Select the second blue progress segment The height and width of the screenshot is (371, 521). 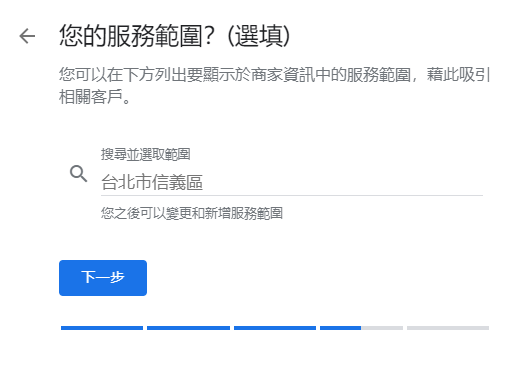[x=188, y=328]
